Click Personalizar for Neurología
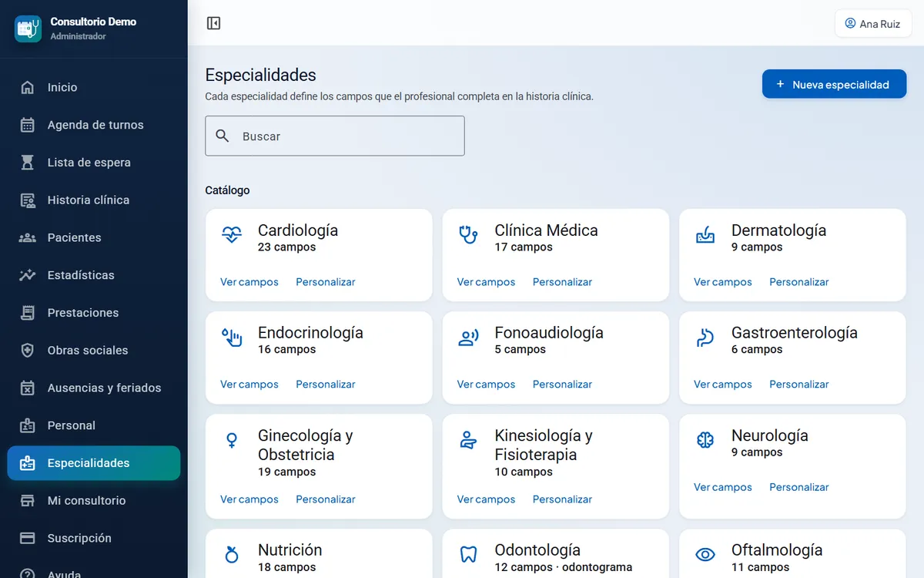This screenshot has height=578, width=924. (x=799, y=487)
